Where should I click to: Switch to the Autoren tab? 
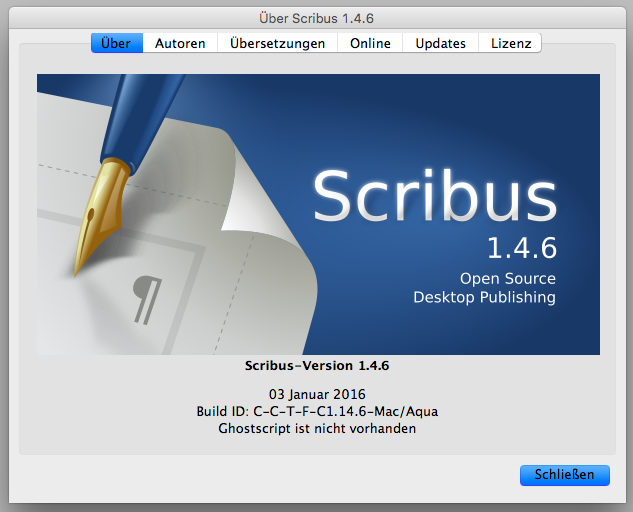coord(180,43)
